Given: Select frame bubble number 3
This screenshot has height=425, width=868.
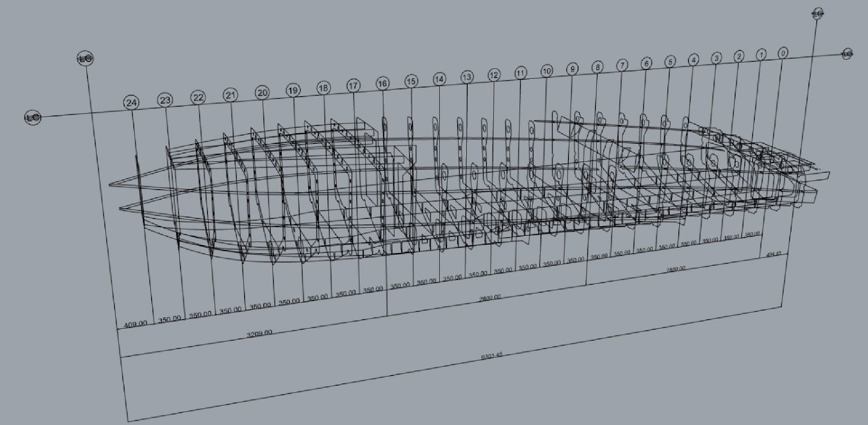Looking at the screenshot, I should tap(716, 58).
